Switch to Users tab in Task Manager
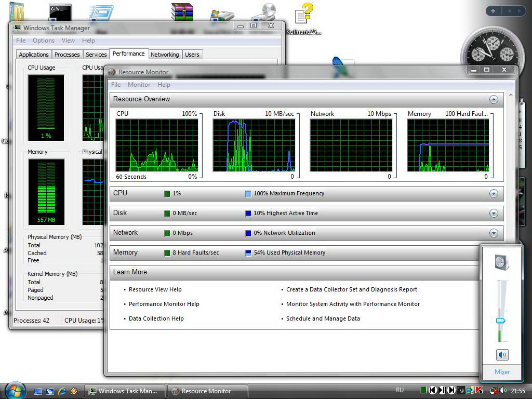Image resolution: width=532 pixels, height=399 pixels. (192, 55)
